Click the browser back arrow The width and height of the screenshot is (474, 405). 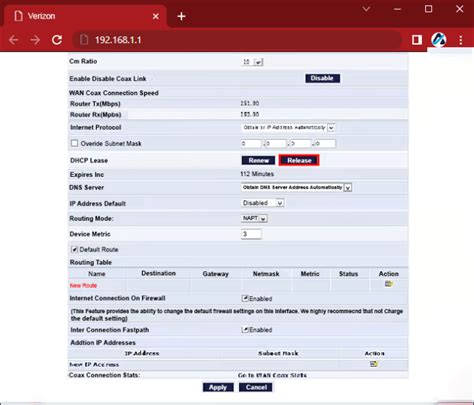(14, 40)
